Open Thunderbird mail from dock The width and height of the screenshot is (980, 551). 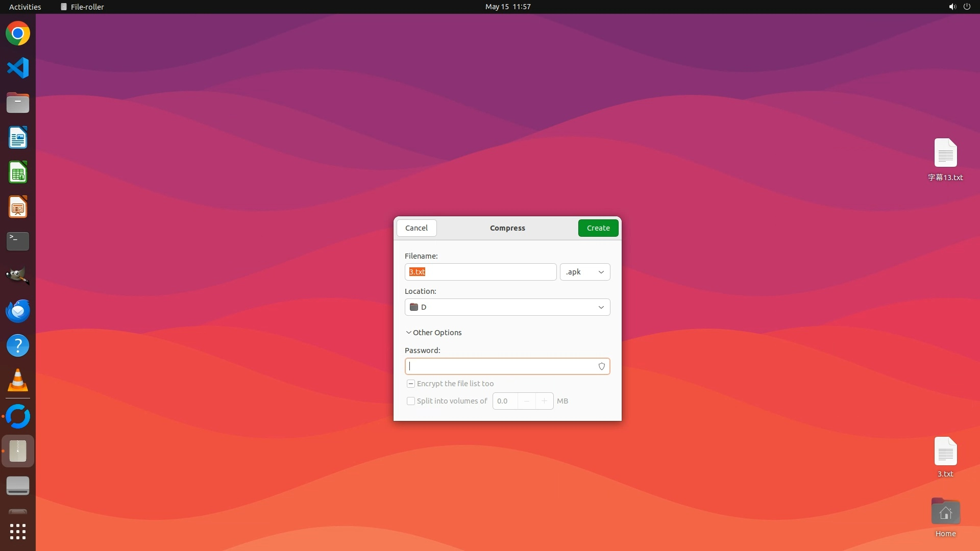click(18, 311)
